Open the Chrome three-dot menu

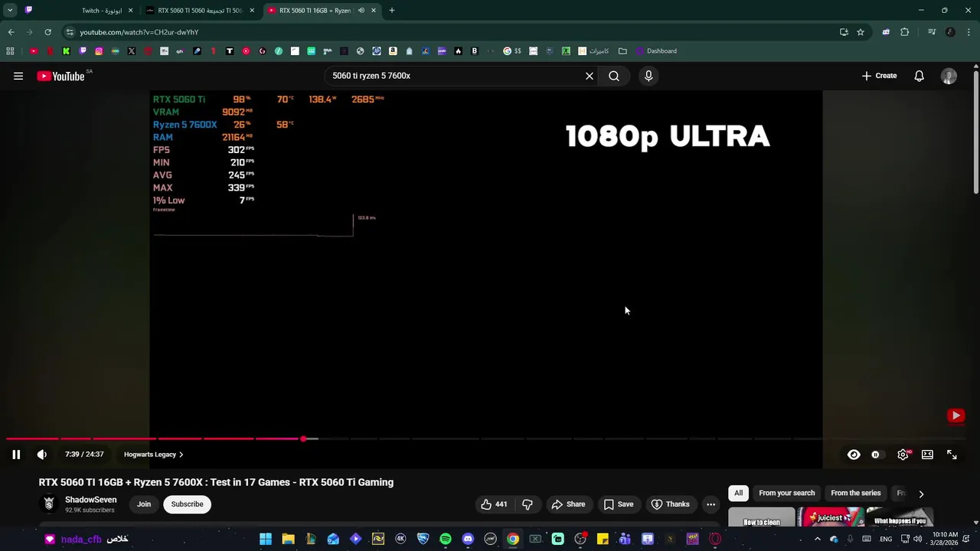[x=969, y=32]
